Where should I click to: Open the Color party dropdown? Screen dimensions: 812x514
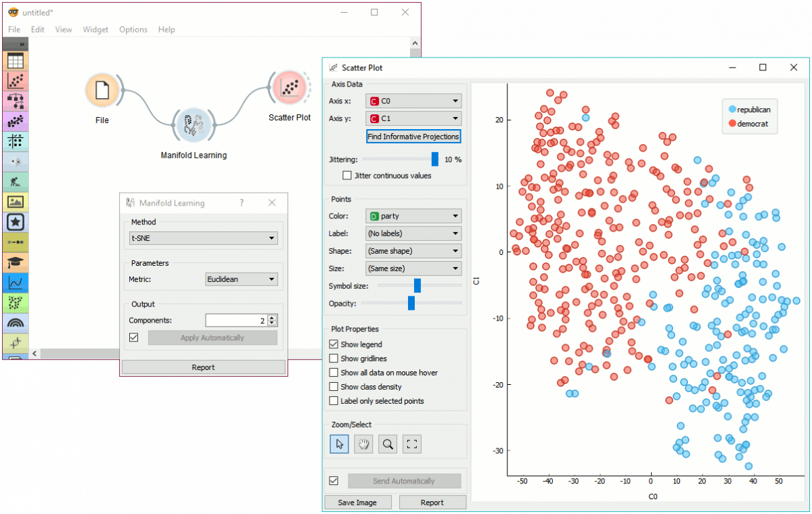(413, 216)
